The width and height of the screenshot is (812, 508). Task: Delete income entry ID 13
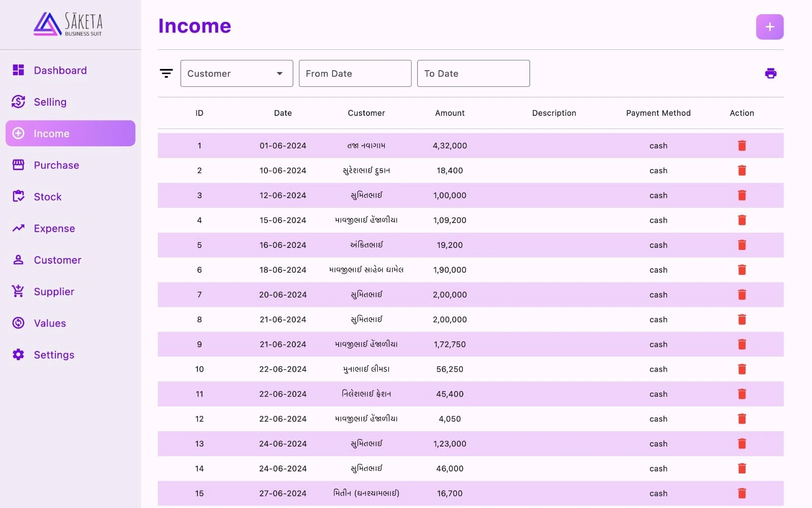[x=742, y=443]
